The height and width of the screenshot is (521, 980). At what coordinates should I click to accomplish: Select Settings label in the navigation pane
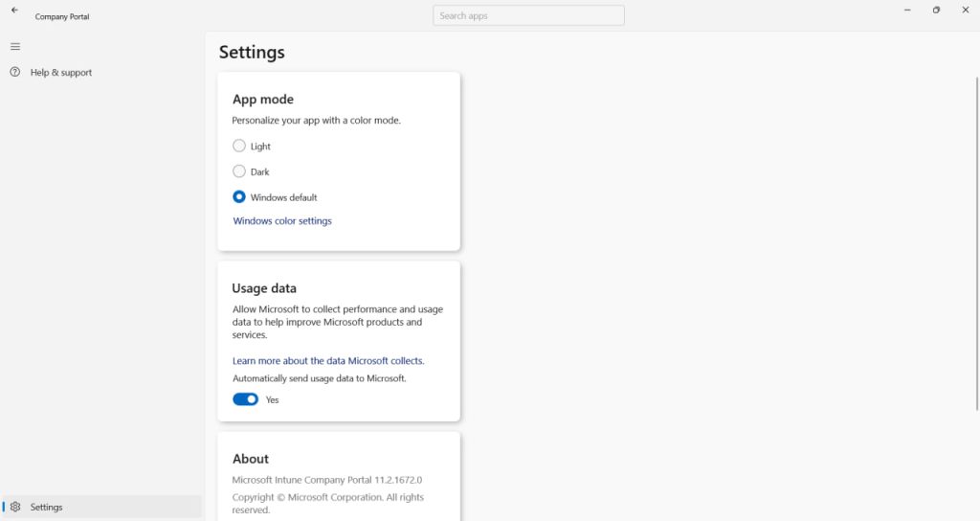[47, 508]
